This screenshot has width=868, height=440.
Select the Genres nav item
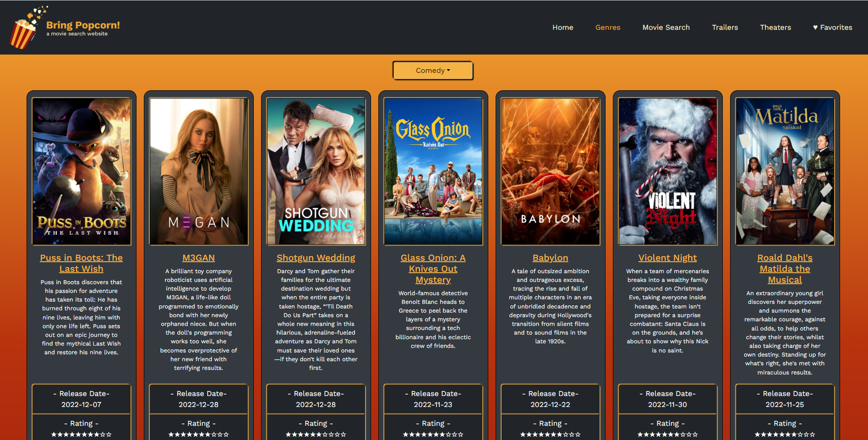pos(607,27)
